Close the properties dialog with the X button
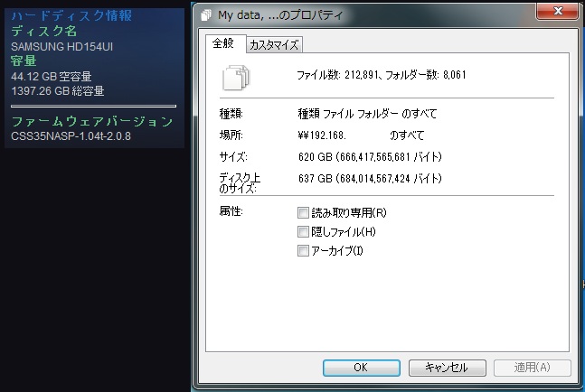The height and width of the screenshot is (392, 585). click(x=557, y=11)
